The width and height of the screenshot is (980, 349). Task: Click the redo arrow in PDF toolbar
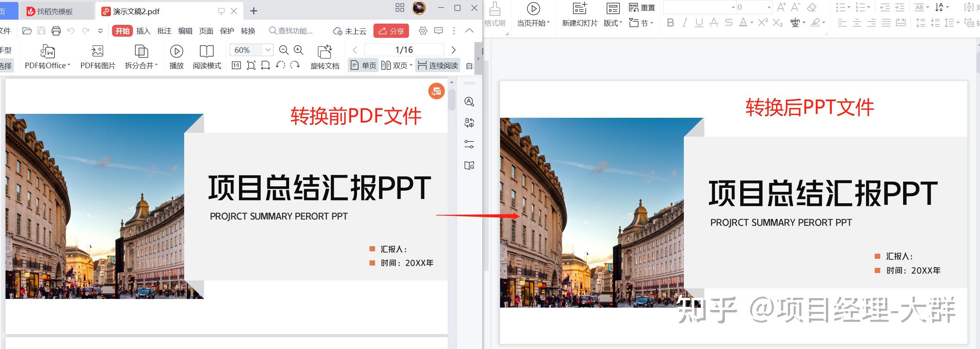click(x=86, y=31)
